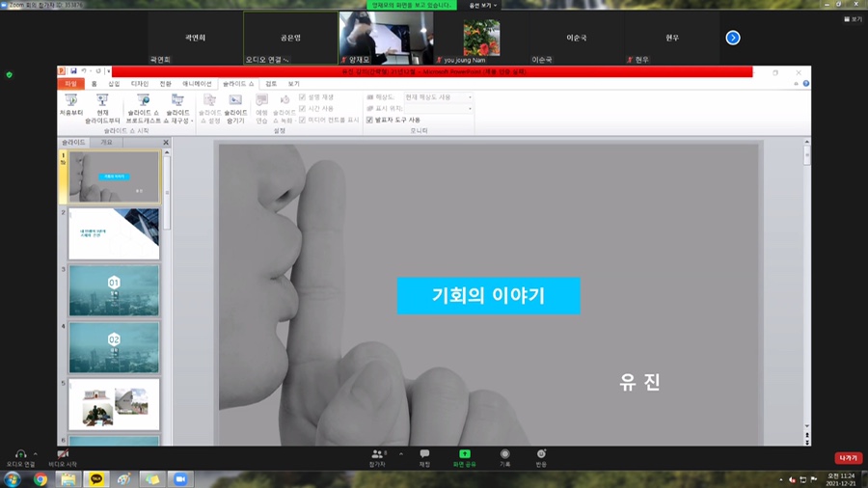This screenshot has height=488, width=868.
Task: Select slide 4 thumbnail labeled 02
Action: click(114, 347)
